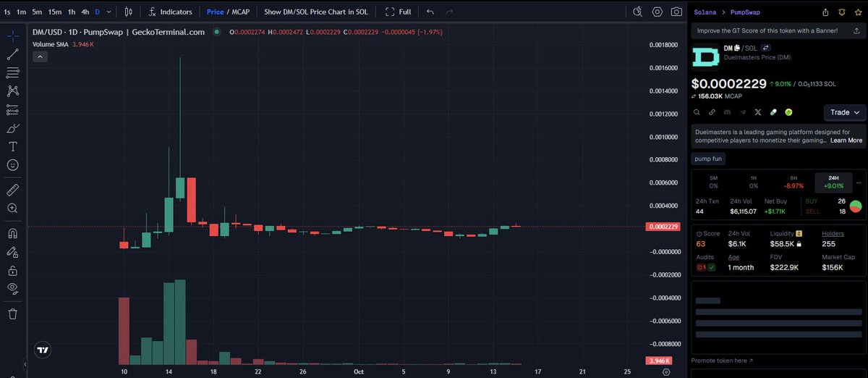Open the token search magnifier link
The image size is (868, 378).
(x=697, y=112)
